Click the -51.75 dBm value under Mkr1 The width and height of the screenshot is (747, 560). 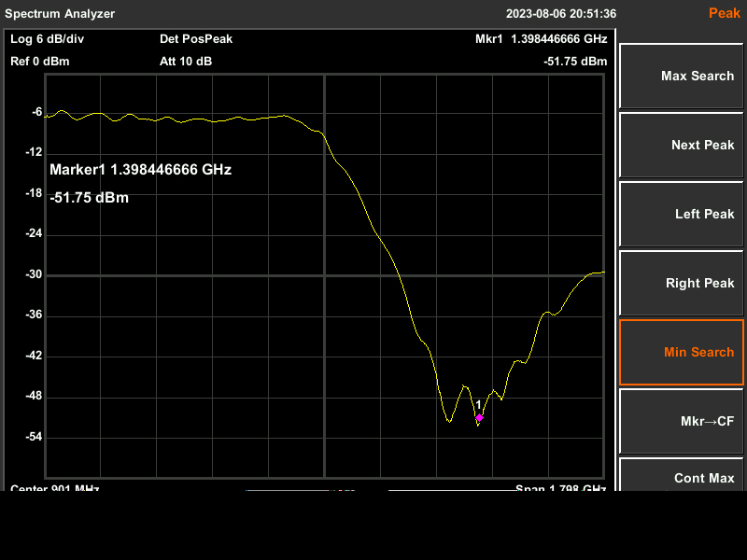(x=575, y=62)
